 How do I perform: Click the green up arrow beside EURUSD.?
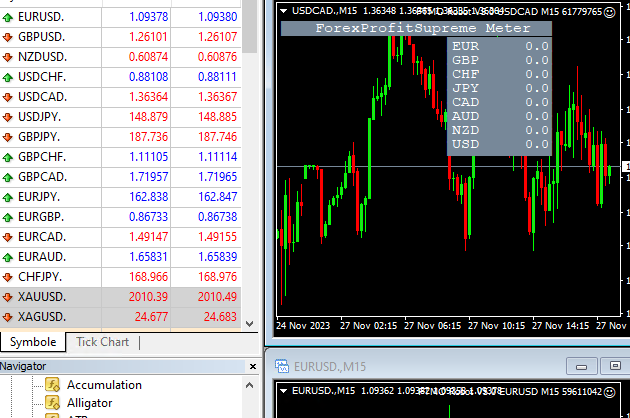8,17
